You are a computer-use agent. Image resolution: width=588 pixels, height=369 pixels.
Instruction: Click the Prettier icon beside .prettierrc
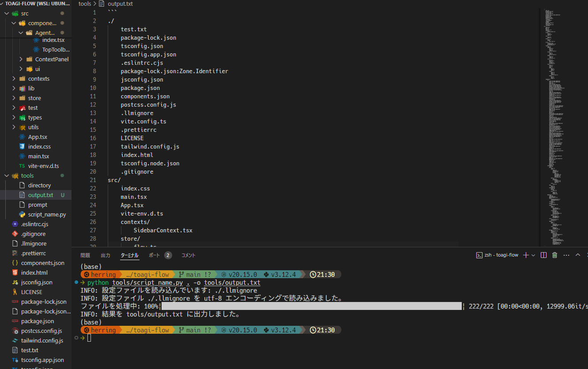pos(15,253)
